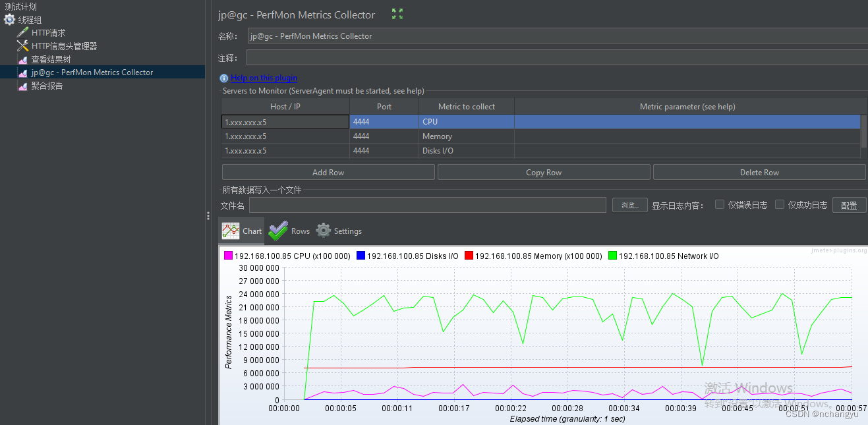Select HTTP请求 in the test tree
The height and width of the screenshot is (425, 868).
tap(49, 33)
